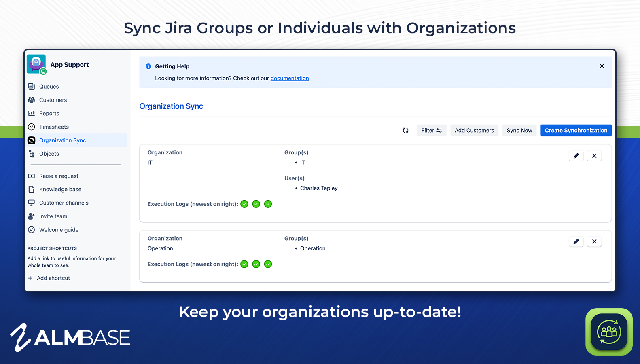Viewport: 640px width, 364px height.
Task: Click the oldest Operation execution log checkmark
Action: [x=244, y=264]
